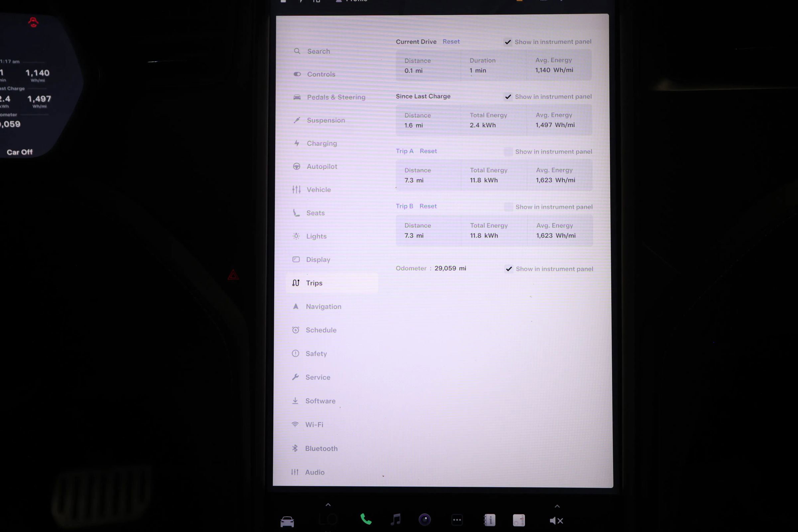
Task: Reset the Current Drive statistics
Action: [451, 41]
